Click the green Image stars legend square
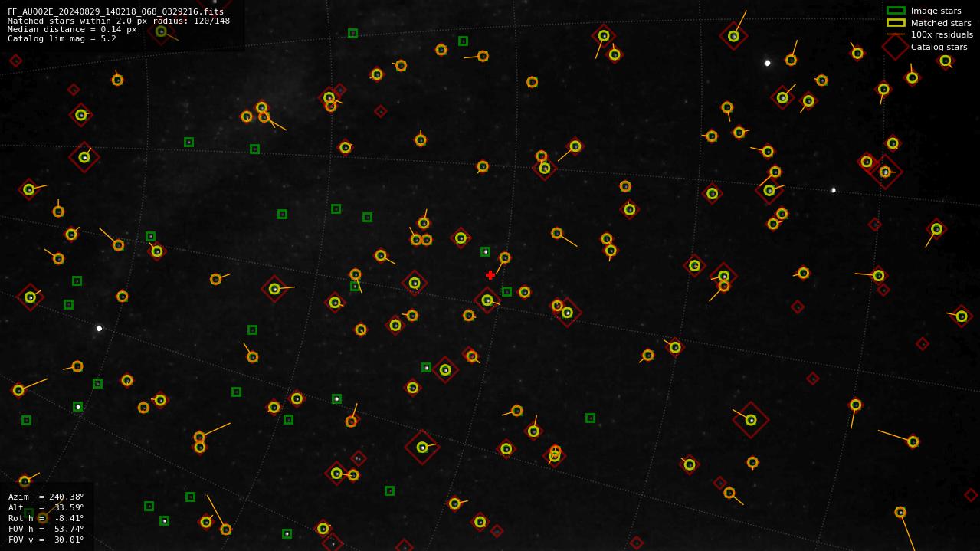The image size is (980, 551). 896,11
